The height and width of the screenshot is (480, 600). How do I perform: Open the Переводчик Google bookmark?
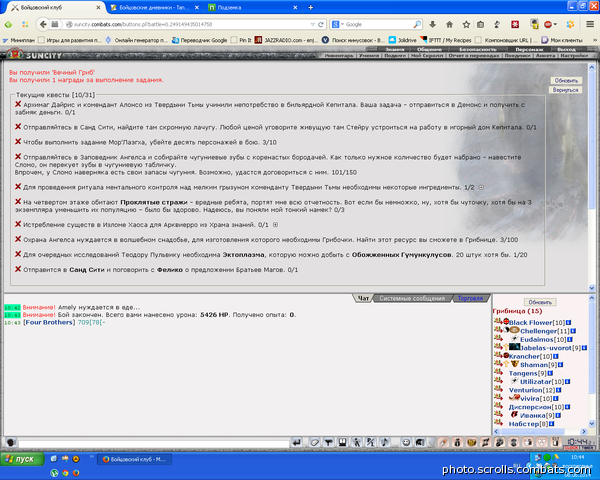pos(199,40)
